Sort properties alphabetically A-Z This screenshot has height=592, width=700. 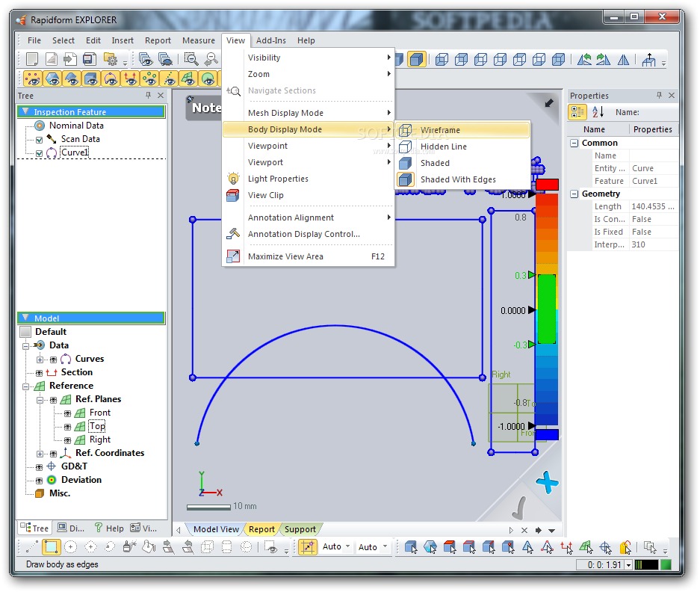pyautogui.click(x=598, y=112)
